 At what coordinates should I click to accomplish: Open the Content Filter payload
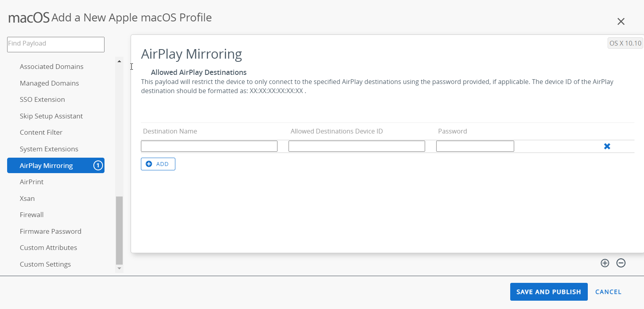coord(41,132)
